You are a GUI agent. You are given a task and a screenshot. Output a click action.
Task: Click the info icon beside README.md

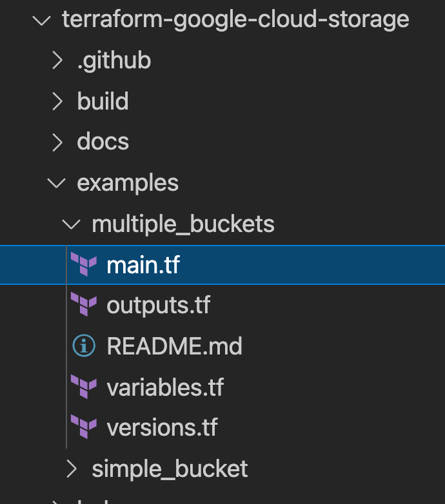click(84, 346)
